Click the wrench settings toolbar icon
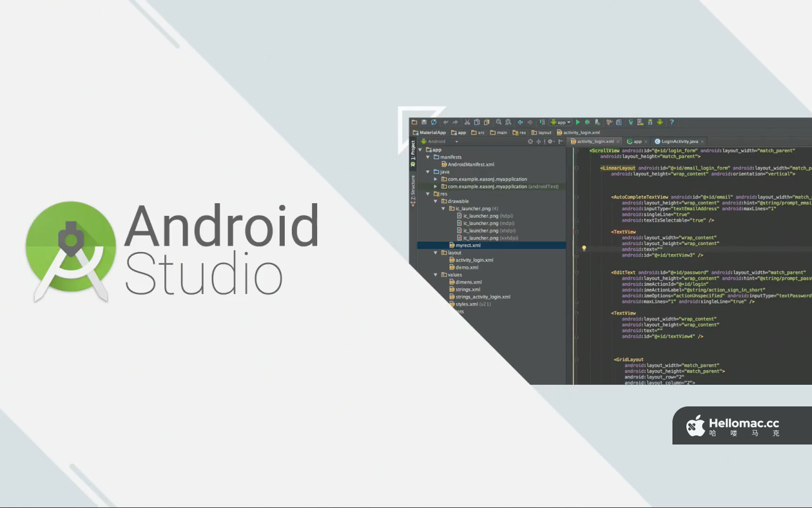The image size is (812, 508). click(609, 123)
